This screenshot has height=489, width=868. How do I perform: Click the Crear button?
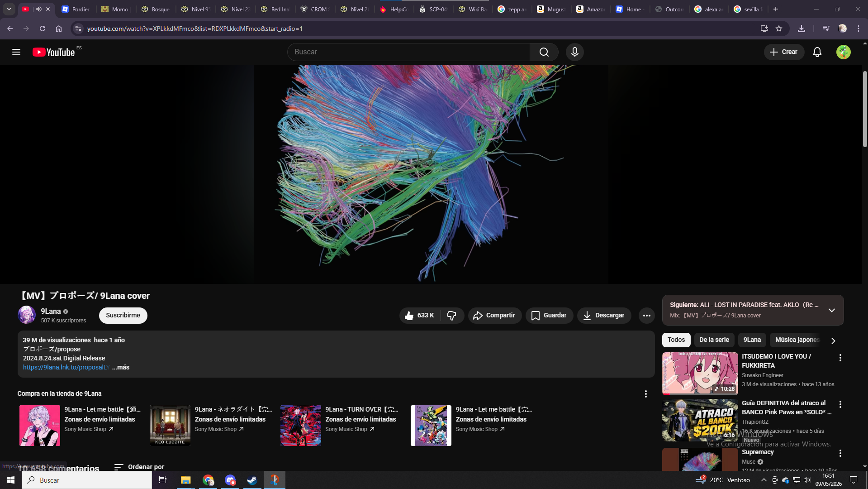pos(784,52)
